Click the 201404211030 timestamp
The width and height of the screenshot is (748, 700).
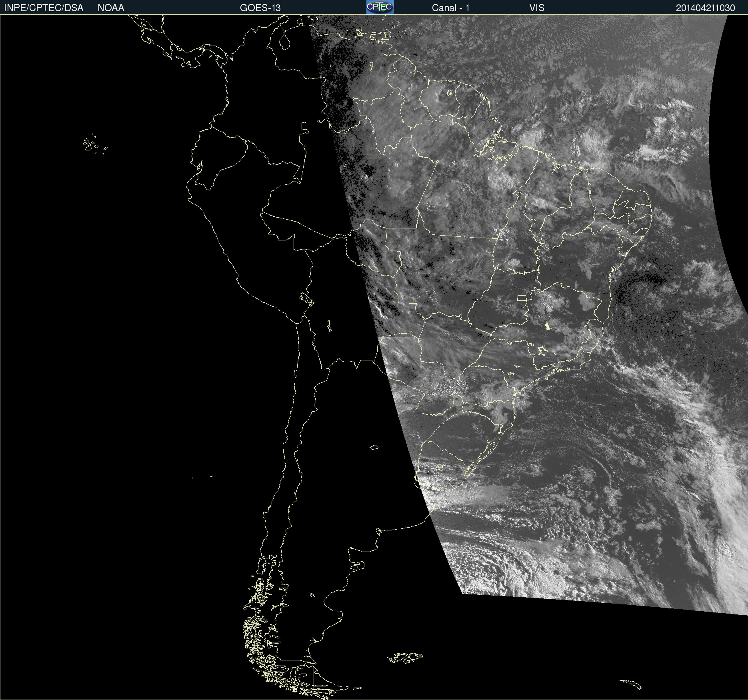tap(706, 8)
